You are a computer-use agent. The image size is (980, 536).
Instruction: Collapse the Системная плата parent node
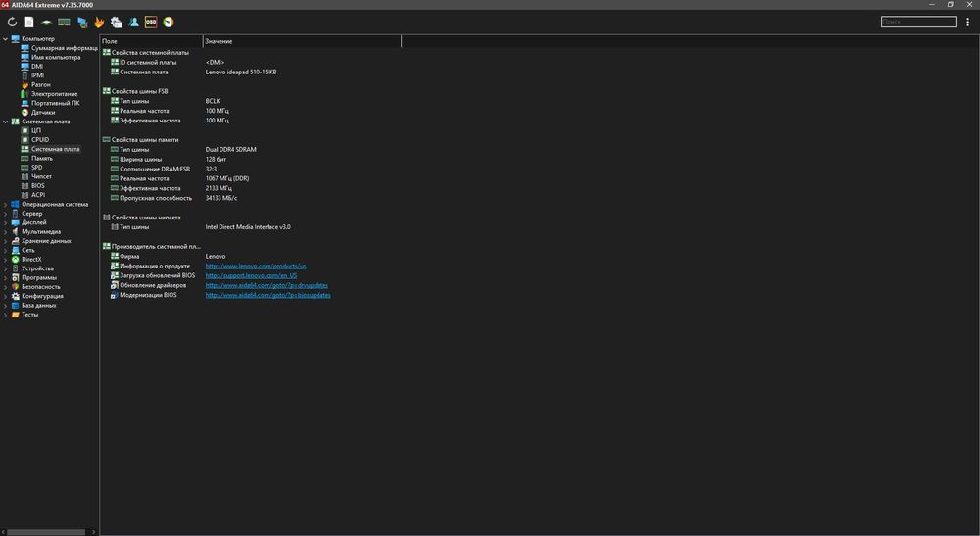pyautogui.click(x=6, y=122)
